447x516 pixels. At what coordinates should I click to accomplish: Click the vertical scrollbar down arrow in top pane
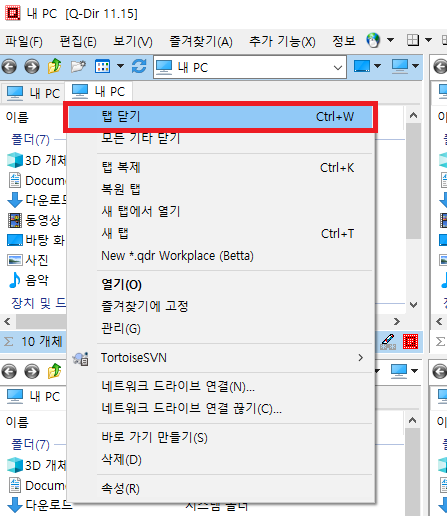tap(413, 305)
